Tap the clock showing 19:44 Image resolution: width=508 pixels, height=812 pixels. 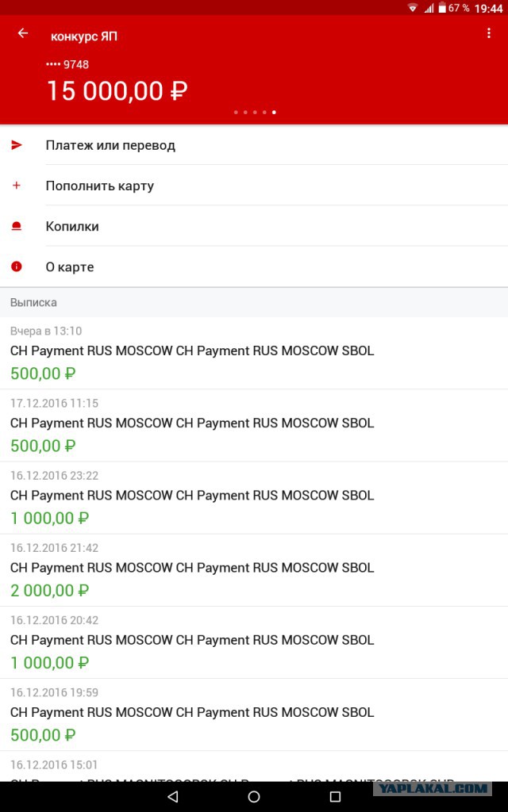point(488,8)
